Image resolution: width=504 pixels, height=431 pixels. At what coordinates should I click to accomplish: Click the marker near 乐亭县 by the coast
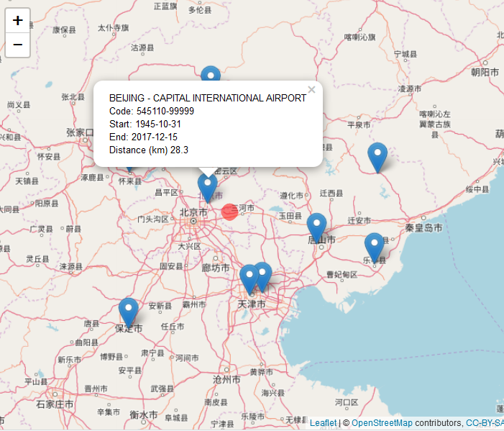(374, 246)
